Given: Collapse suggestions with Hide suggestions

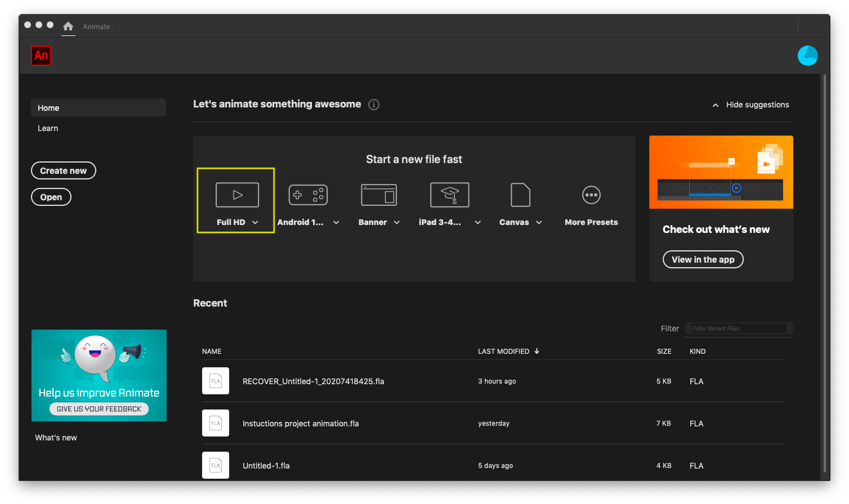Looking at the screenshot, I should point(750,105).
